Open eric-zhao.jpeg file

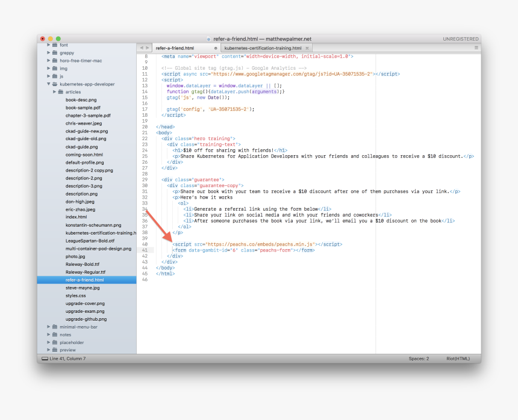click(x=80, y=209)
